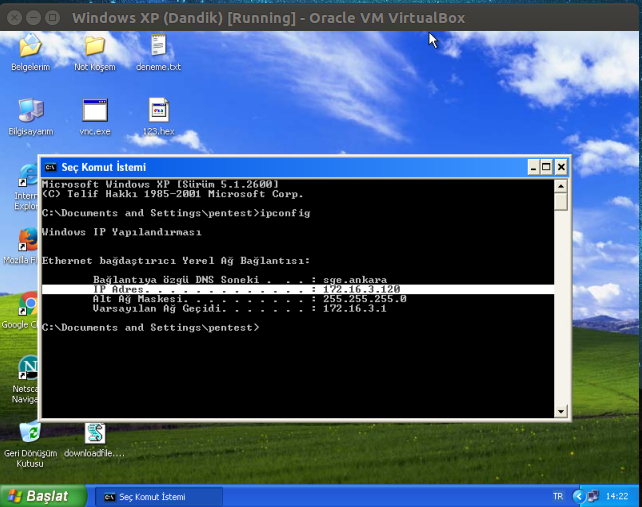The image size is (642, 507).
Task: Open the Not Köşem folder
Action: [x=95, y=45]
